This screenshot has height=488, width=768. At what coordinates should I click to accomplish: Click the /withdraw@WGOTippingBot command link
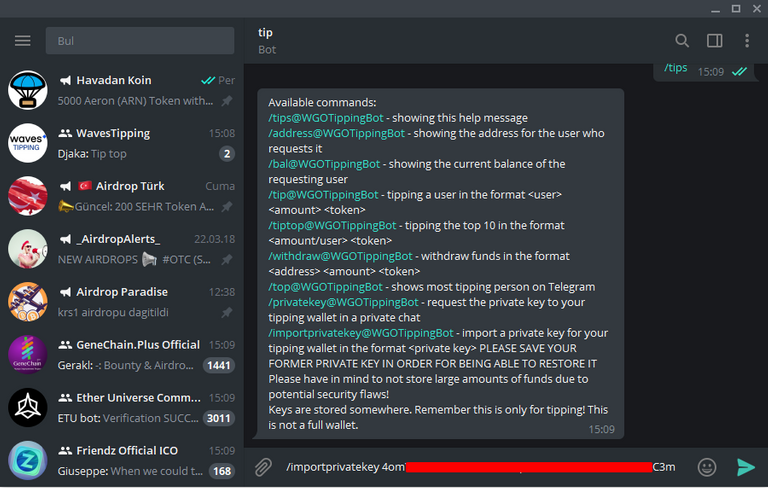(340, 256)
